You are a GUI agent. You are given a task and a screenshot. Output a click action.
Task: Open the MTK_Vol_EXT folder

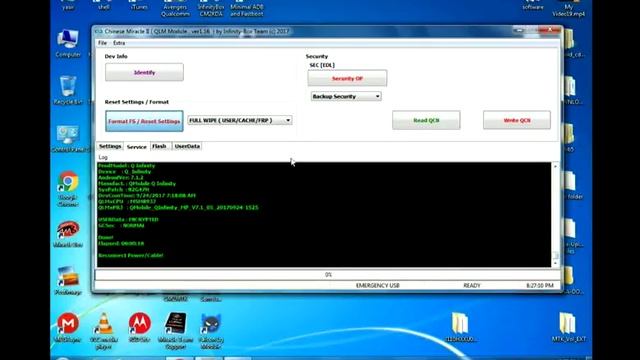[569, 327]
